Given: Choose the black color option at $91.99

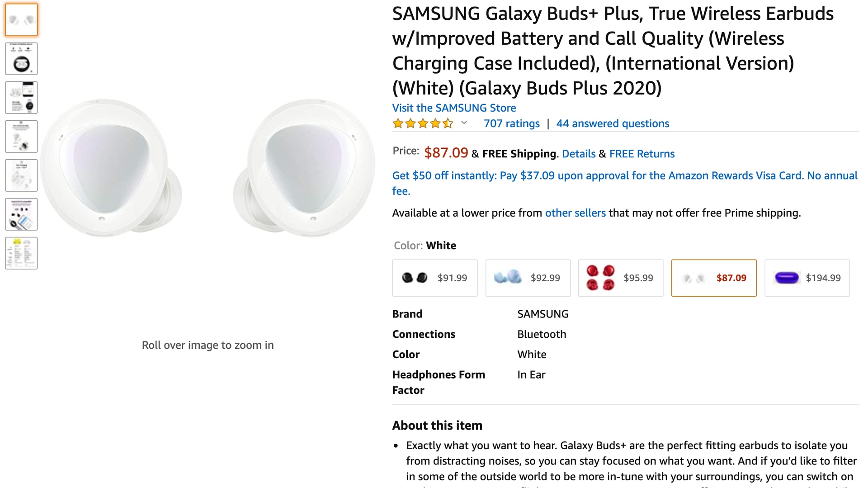Looking at the screenshot, I should (x=434, y=278).
